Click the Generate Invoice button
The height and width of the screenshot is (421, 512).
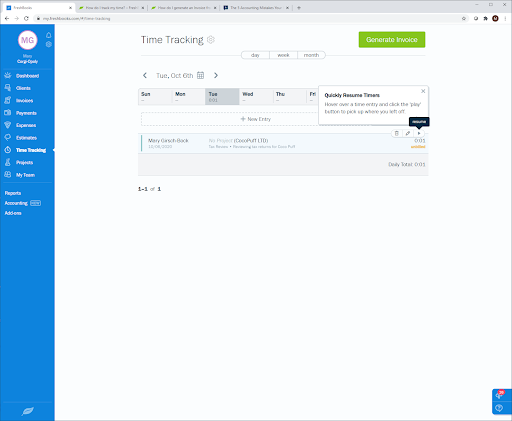(392, 40)
